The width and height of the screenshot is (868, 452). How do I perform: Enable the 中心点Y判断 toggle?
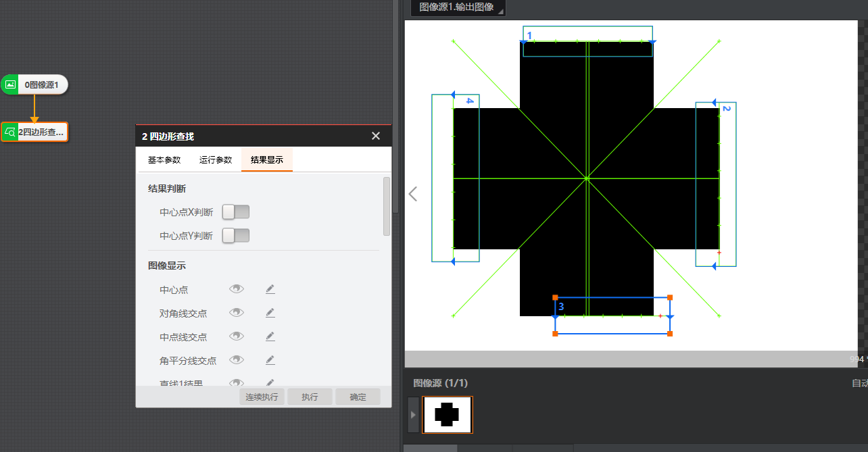(x=236, y=235)
